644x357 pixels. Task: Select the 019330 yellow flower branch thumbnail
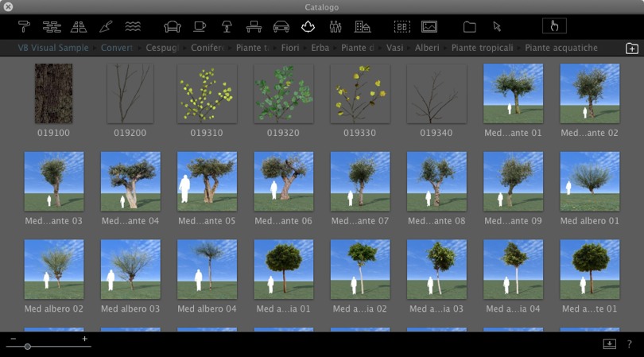pos(360,93)
